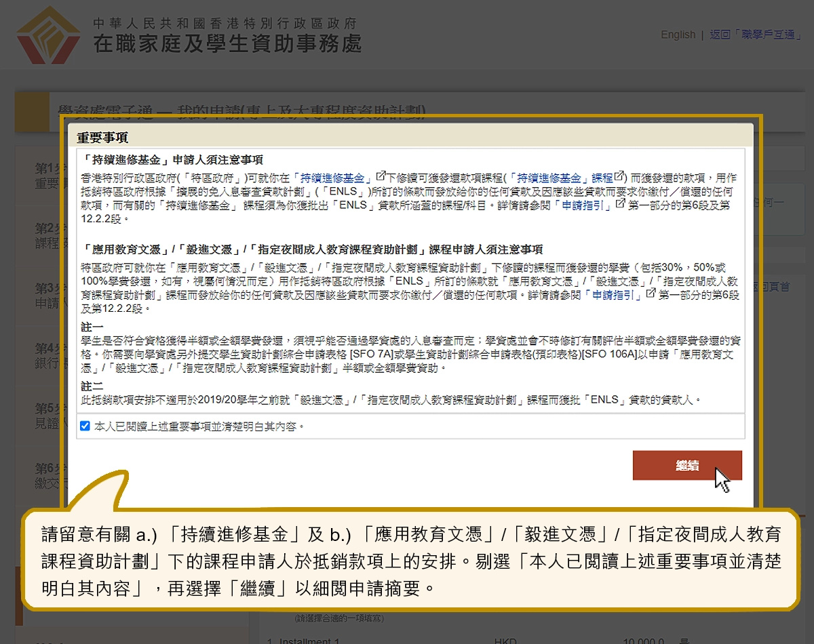Click the 返回「聯學戶互通」 link
This screenshot has height=644, width=814.
(x=756, y=35)
